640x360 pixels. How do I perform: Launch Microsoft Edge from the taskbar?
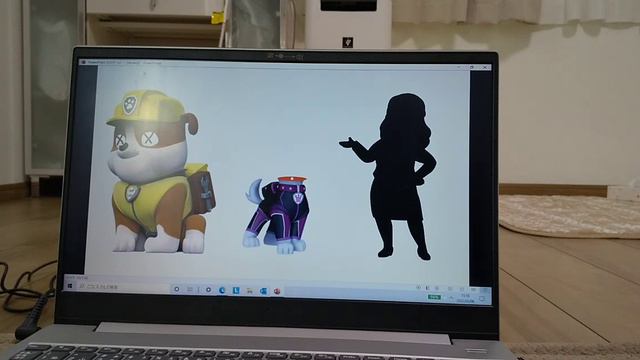tap(222, 290)
